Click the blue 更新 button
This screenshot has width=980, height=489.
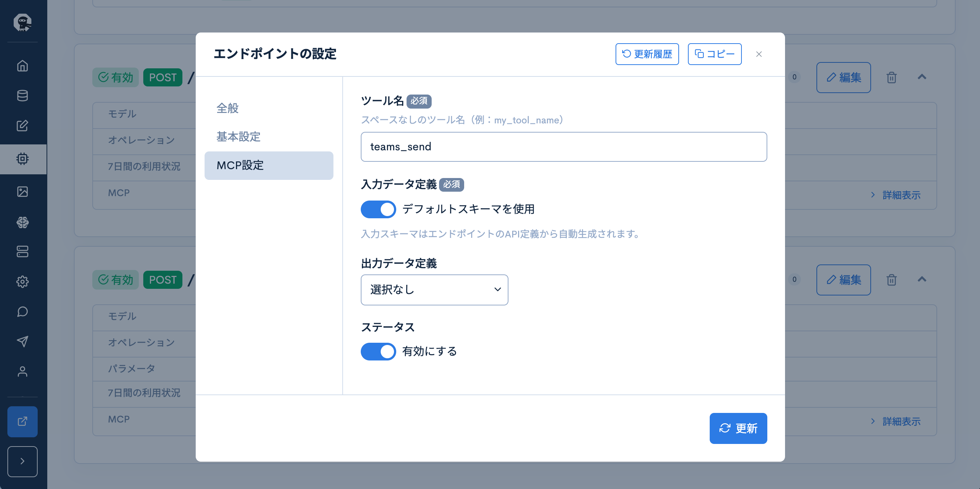tap(738, 428)
